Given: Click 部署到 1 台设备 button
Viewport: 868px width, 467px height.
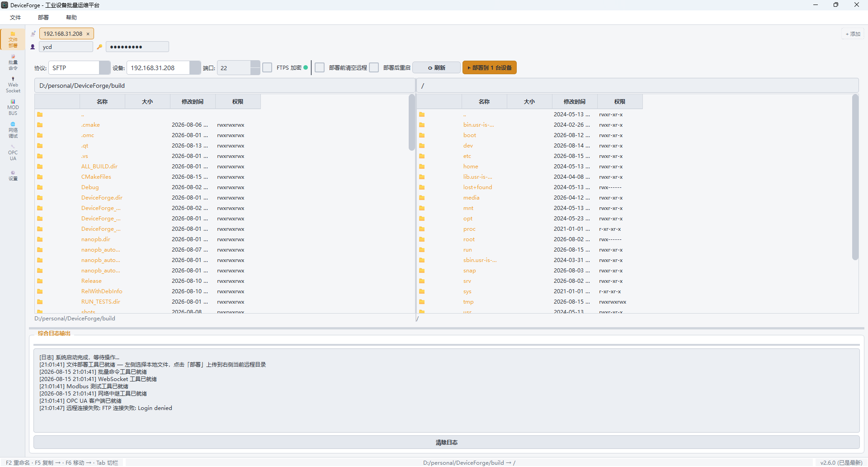Looking at the screenshot, I should coord(490,67).
